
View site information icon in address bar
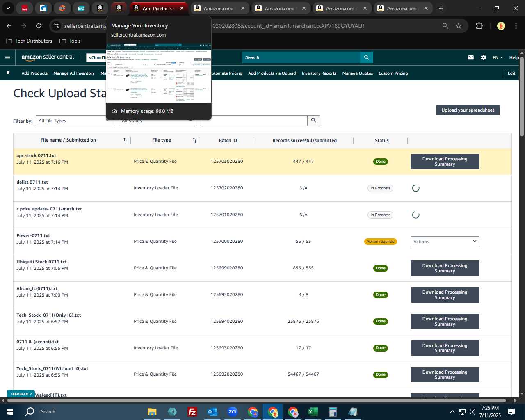tap(56, 26)
